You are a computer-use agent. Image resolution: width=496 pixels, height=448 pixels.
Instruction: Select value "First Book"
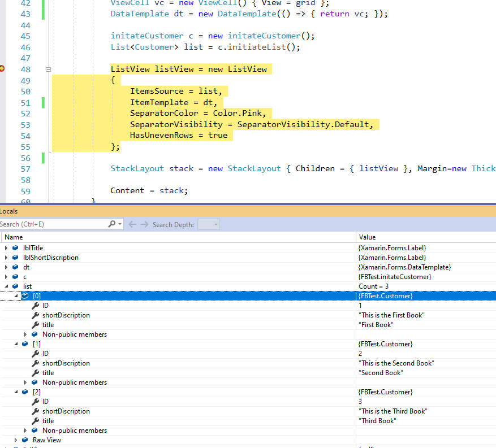376,325
